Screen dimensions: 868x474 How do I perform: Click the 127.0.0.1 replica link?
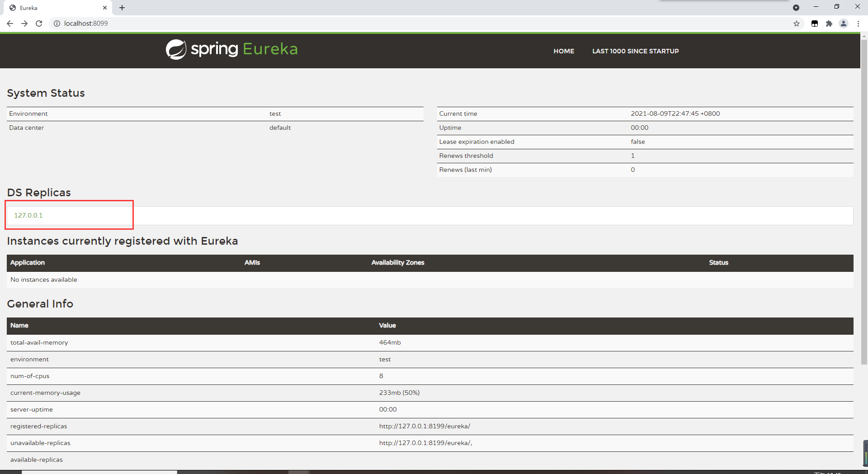click(x=28, y=215)
